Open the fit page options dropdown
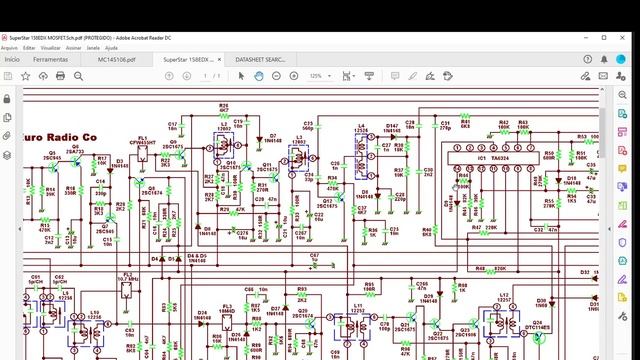The height and width of the screenshot is (360, 640). click(348, 76)
